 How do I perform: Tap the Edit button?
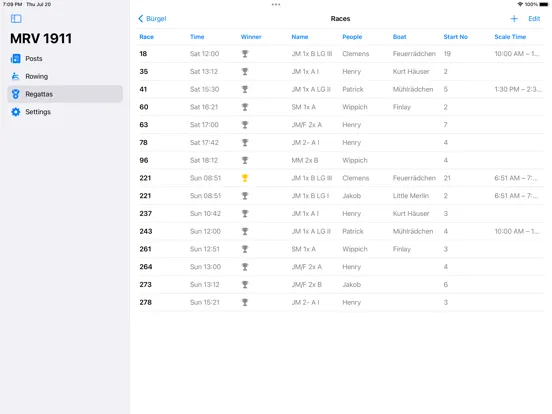(x=534, y=19)
